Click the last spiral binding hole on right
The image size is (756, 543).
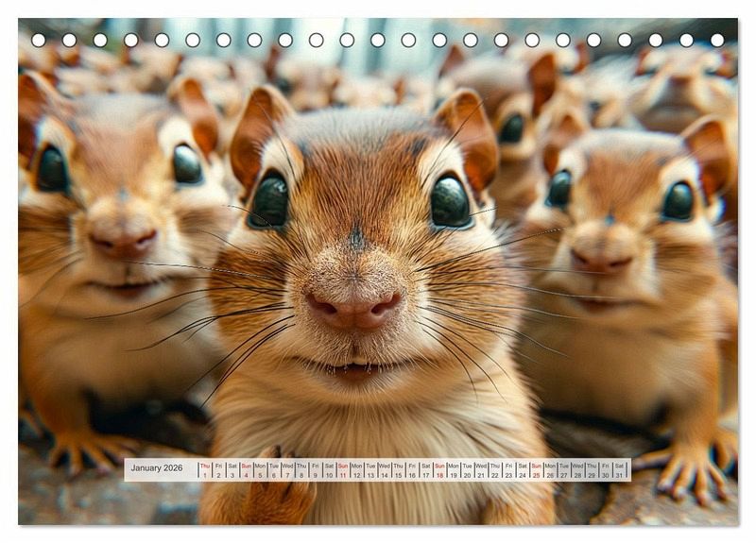click(x=717, y=40)
